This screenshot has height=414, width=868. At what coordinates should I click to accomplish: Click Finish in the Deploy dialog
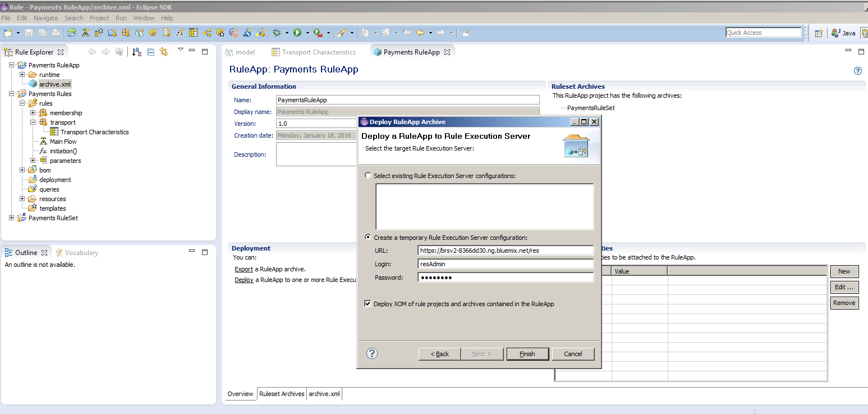coord(527,354)
